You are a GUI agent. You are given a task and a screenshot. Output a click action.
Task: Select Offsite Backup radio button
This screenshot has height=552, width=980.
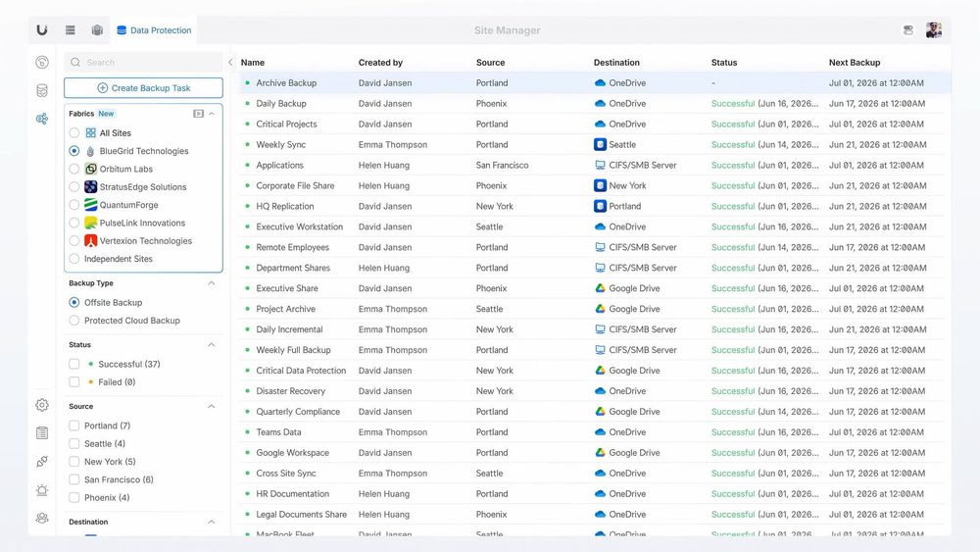tap(74, 303)
